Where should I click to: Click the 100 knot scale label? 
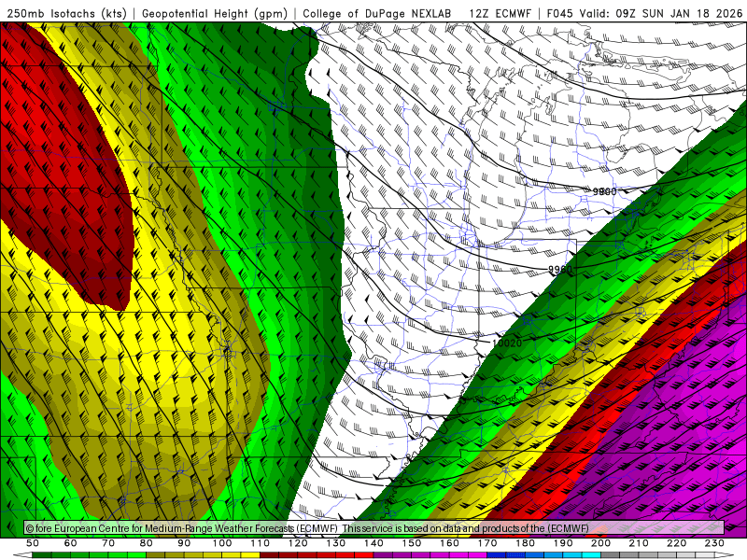(x=222, y=543)
